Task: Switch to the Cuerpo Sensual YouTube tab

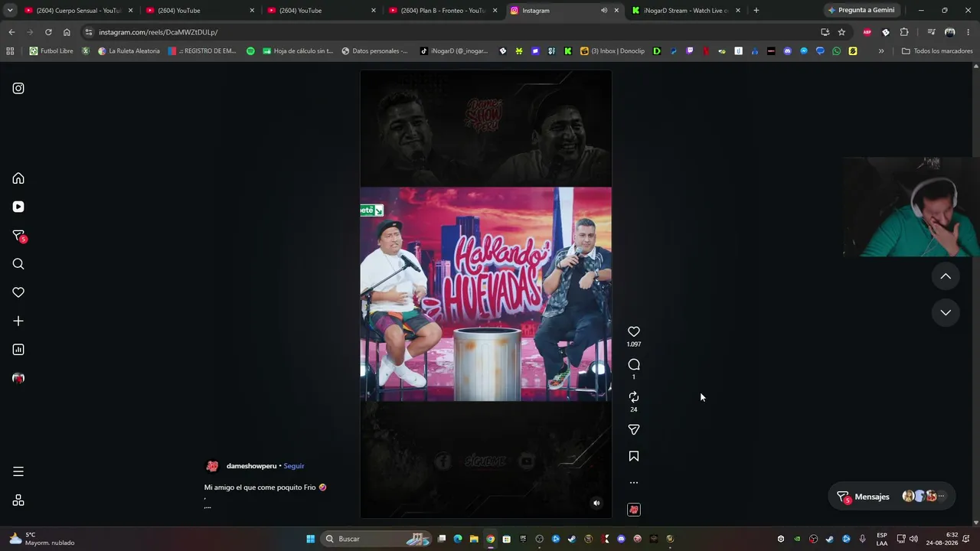Action: click(x=78, y=11)
